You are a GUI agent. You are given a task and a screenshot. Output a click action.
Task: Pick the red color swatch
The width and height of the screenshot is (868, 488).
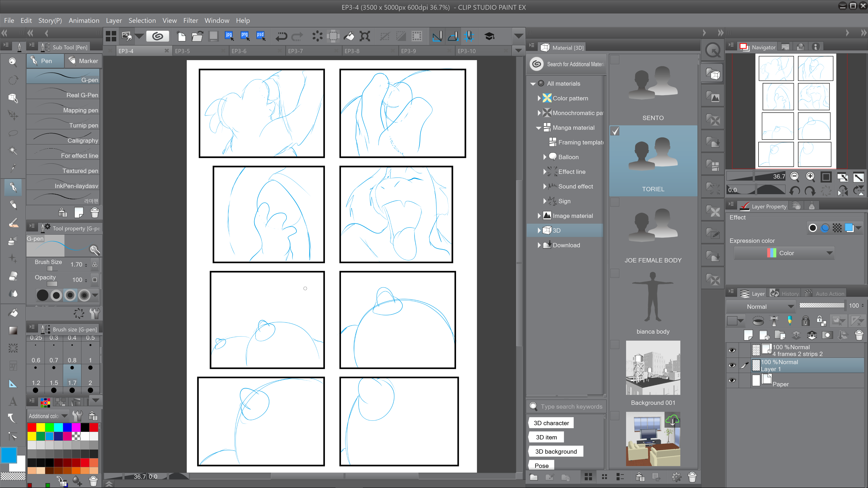(x=32, y=427)
